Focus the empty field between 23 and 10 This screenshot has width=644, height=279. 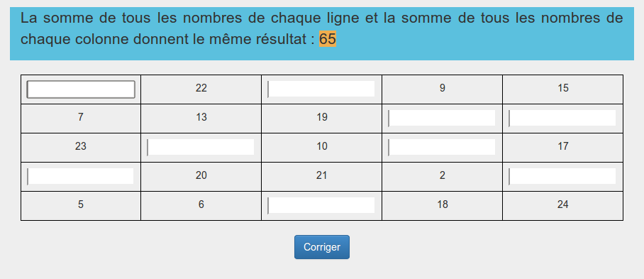(x=201, y=147)
